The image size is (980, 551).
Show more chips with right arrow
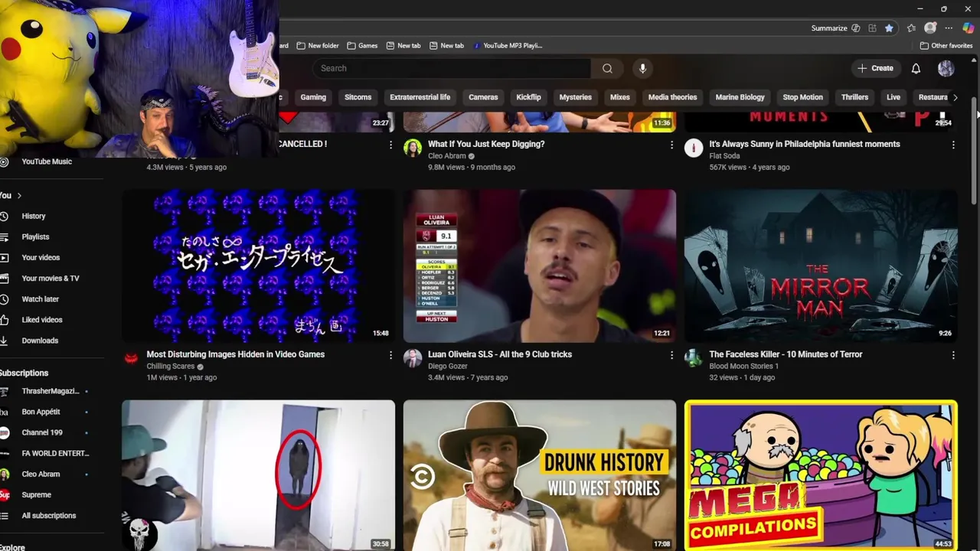coord(955,97)
